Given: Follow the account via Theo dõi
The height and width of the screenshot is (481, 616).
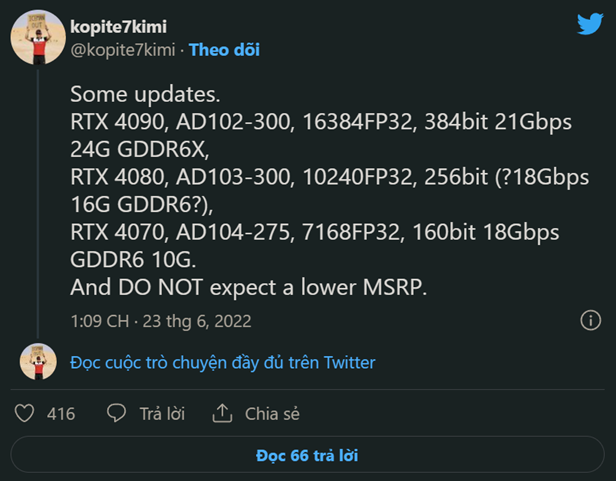Looking at the screenshot, I should (224, 49).
